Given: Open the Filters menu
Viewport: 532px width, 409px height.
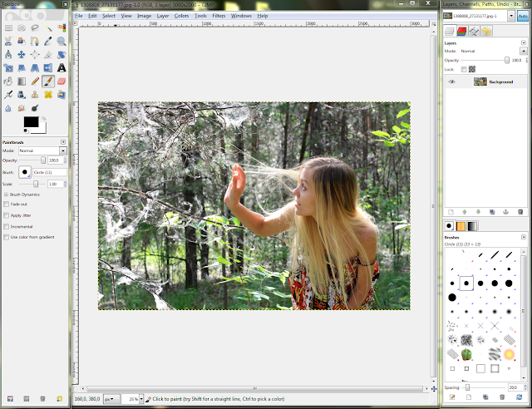Looking at the screenshot, I should tap(219, 16).
